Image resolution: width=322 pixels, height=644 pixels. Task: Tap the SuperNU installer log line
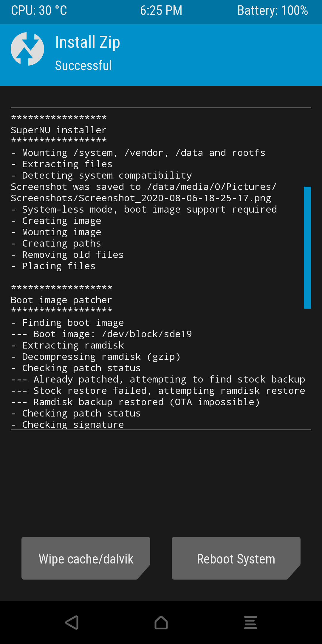59,130
